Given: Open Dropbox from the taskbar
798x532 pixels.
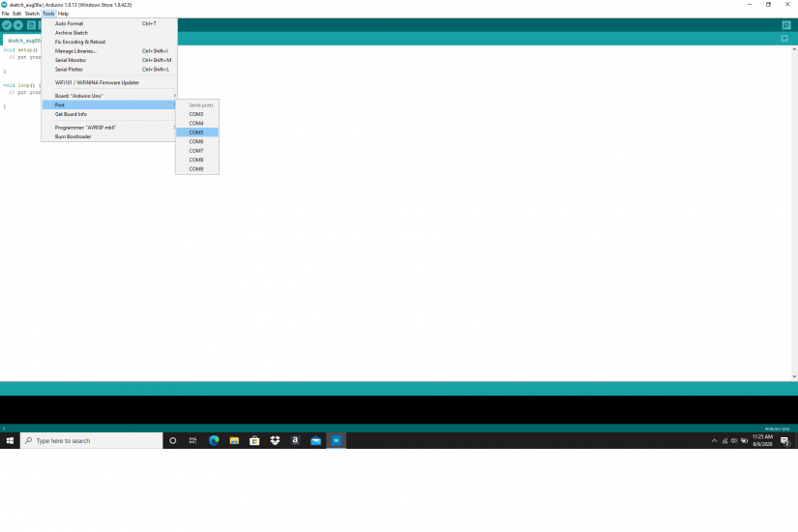Looking at the screenshot, I should [x=275, y=440].
